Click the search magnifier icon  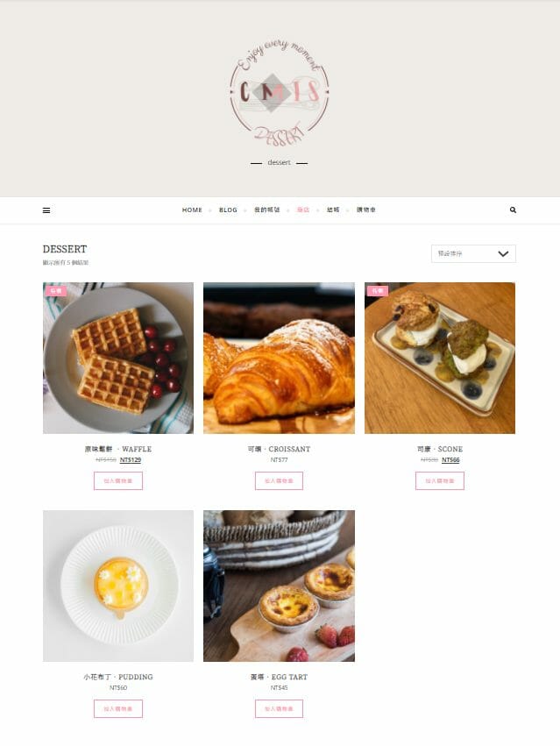[513, 210]
